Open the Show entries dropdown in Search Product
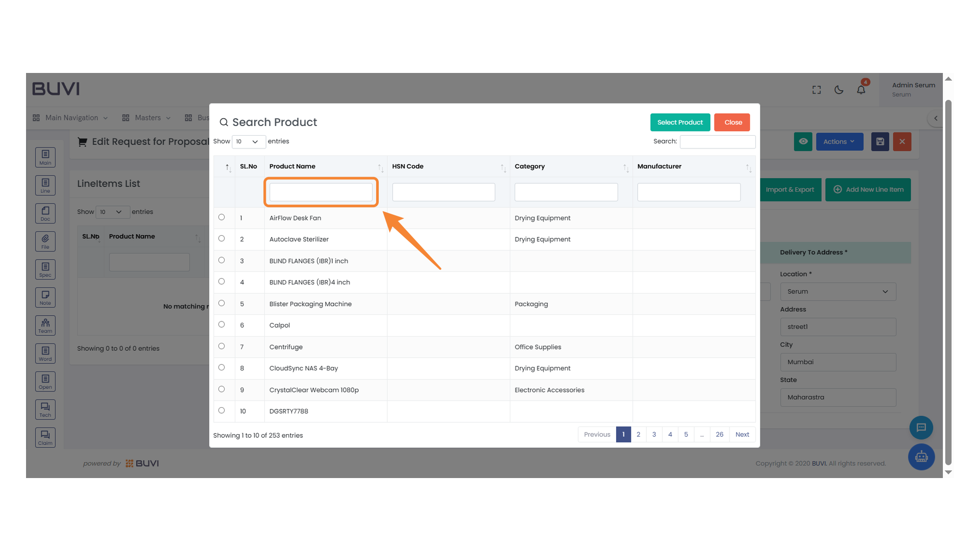 click(249, 141)
